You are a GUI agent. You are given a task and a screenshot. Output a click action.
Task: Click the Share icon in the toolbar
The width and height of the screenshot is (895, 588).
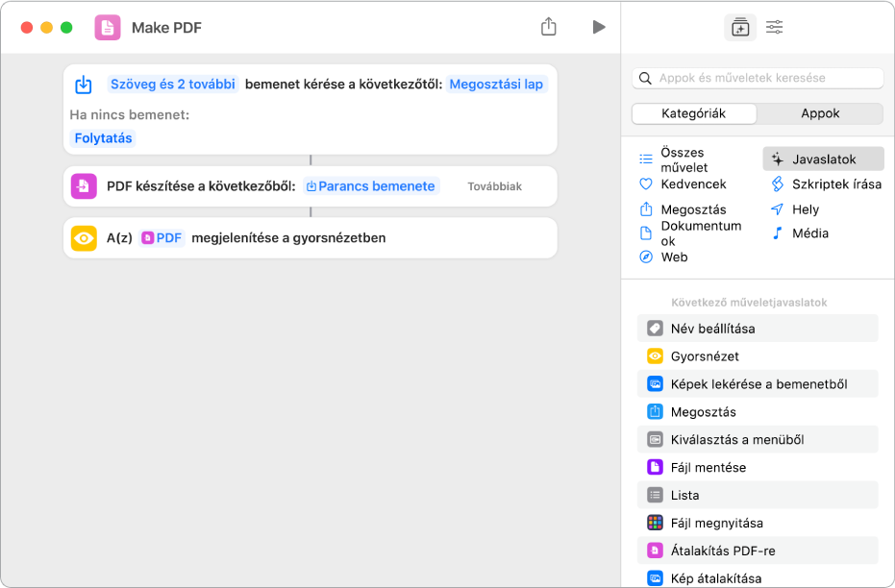tap(549, 27)
